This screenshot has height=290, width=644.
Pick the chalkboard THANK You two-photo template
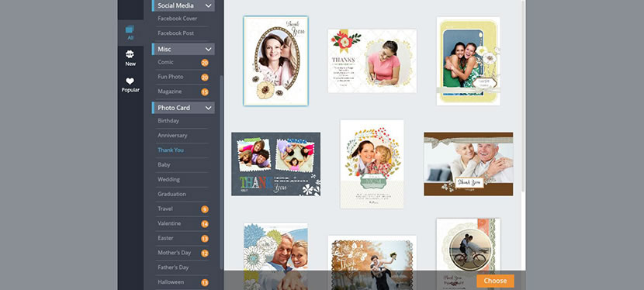(275, 164)
